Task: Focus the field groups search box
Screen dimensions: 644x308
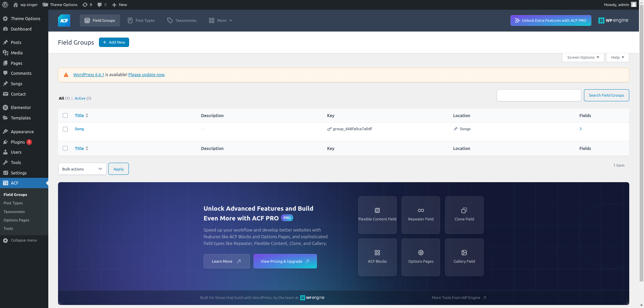Action: (x=539, y=95)
